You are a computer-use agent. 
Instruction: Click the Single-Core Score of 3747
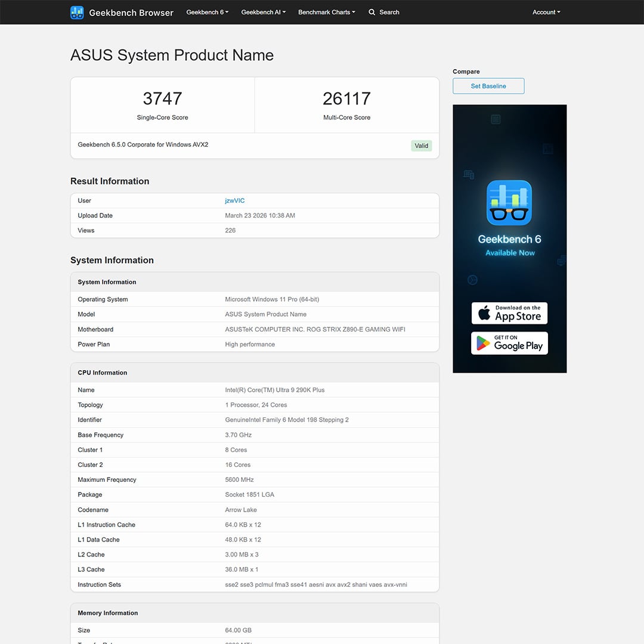pyautogui.click(x=162, y=98)
